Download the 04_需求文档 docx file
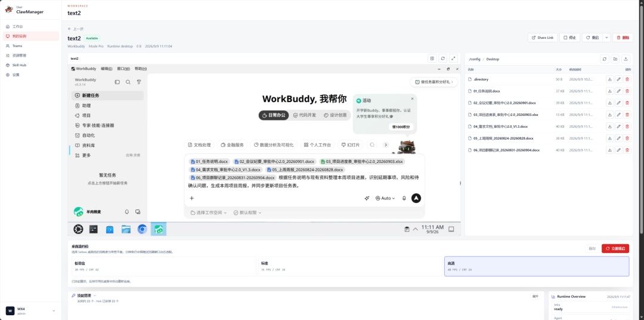The height and width of the screenshot is (320, 644). coord(610,127)
